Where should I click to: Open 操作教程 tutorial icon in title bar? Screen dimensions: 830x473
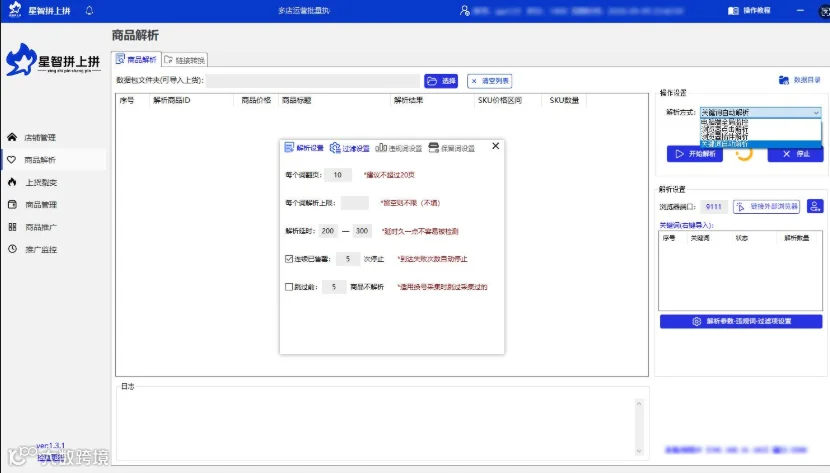733,11
